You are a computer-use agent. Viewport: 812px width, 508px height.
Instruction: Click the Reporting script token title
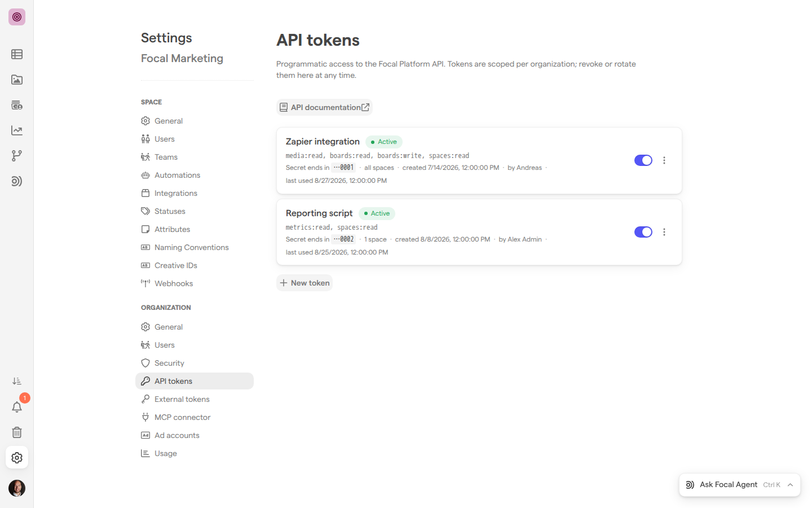click(319, 213)
